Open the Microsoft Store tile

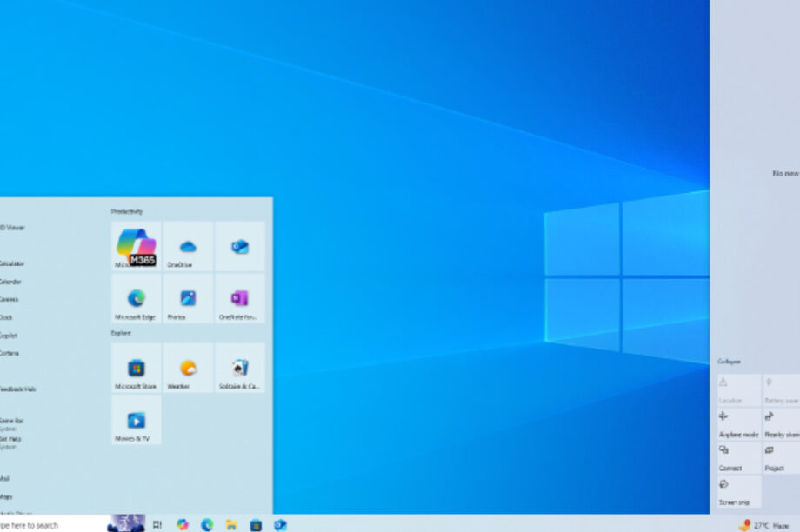138,368
